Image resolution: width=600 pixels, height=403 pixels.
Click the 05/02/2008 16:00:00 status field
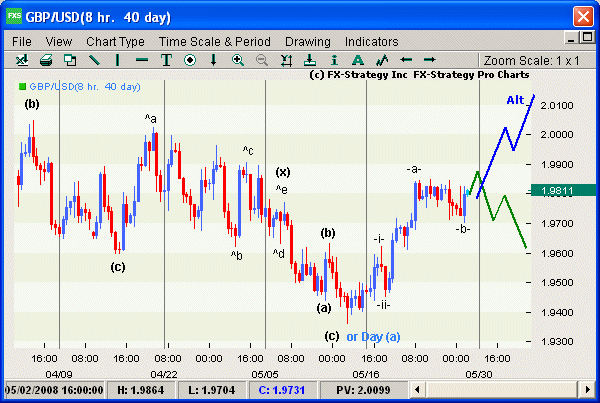pos(54,390)
